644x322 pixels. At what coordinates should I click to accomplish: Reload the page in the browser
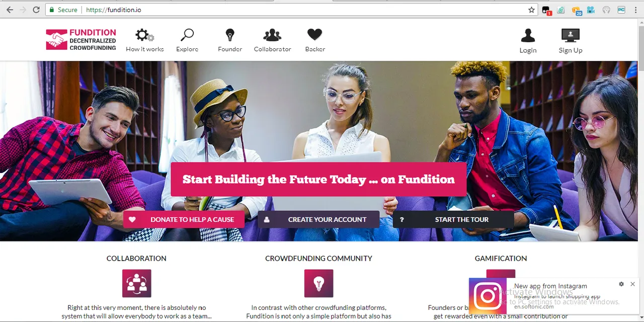[36, 10]
